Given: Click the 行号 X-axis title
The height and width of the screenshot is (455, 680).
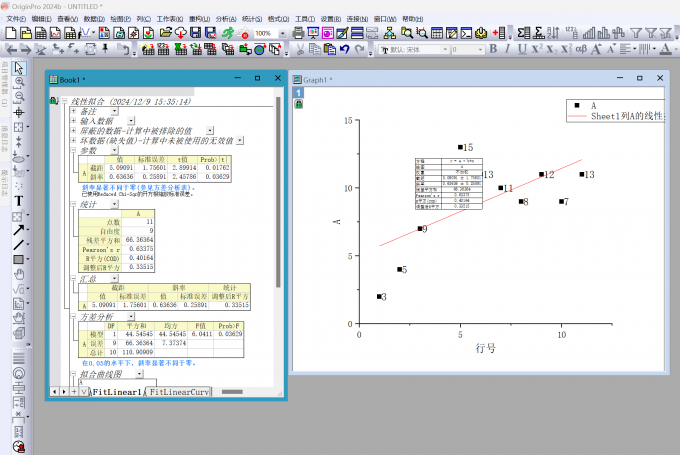Looking at the screenshot, I should coord(485,348).
